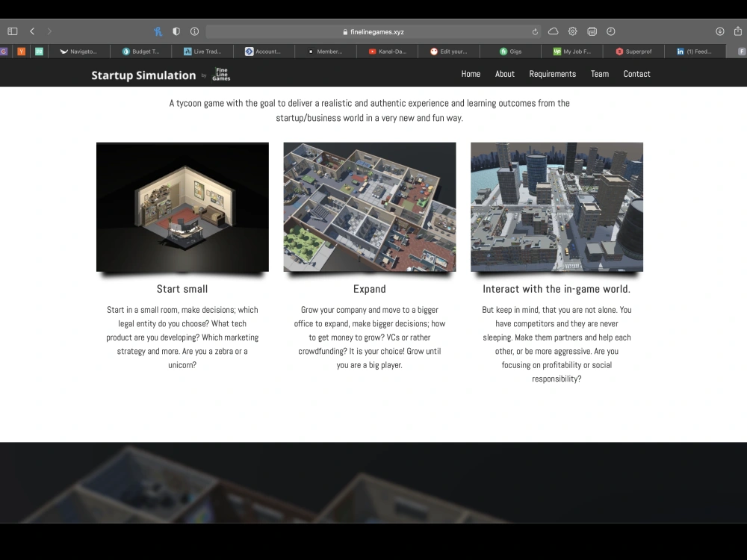
Task: Click "Interact with the in-game world." heading
Action: [x=557, y=289]
